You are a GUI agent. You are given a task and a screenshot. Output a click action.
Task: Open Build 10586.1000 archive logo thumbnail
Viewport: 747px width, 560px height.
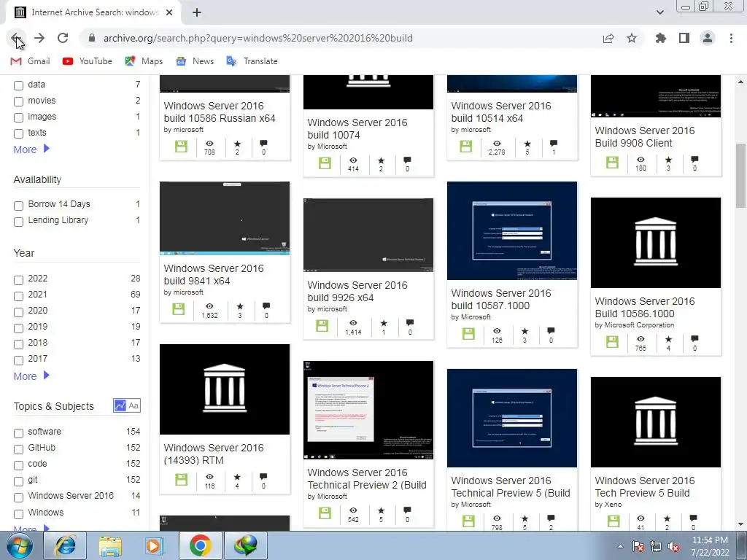(x=656, y=243)
